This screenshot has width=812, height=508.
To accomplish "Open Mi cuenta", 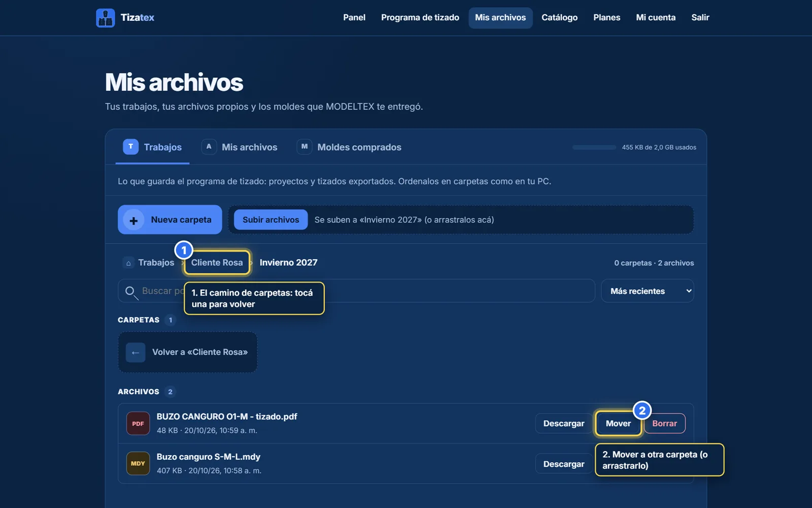I will click(x=656, y=18).
